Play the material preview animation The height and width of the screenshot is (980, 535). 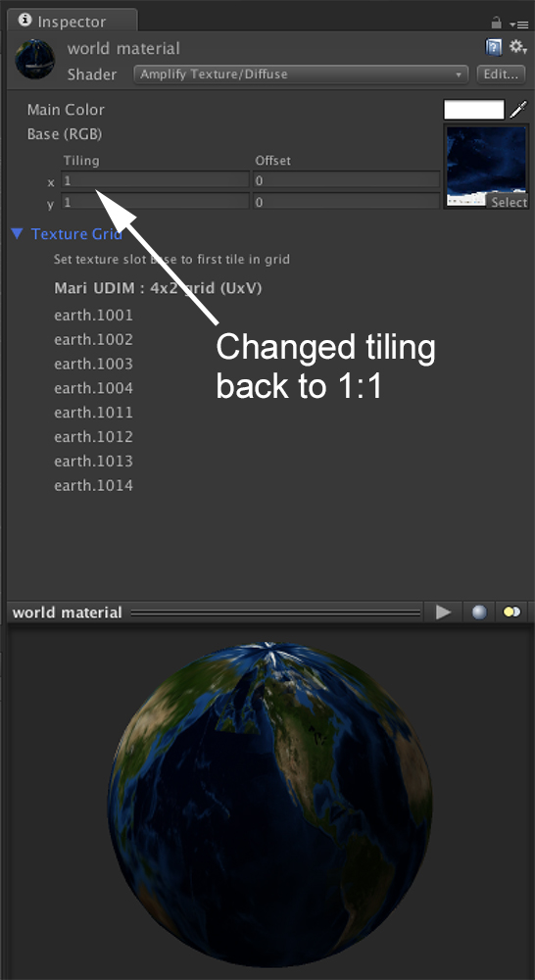coord(443,612)
